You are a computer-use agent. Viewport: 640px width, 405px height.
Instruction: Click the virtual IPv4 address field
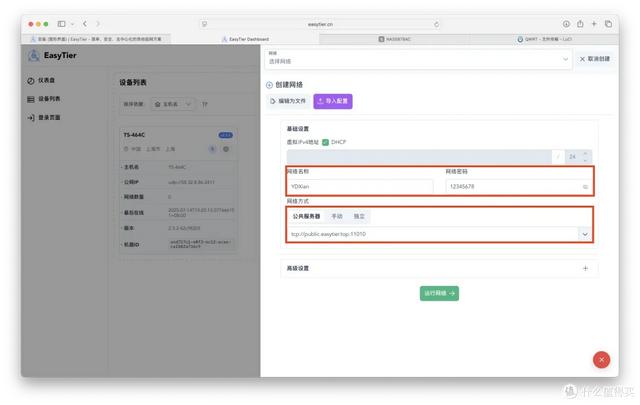(419, 156)
